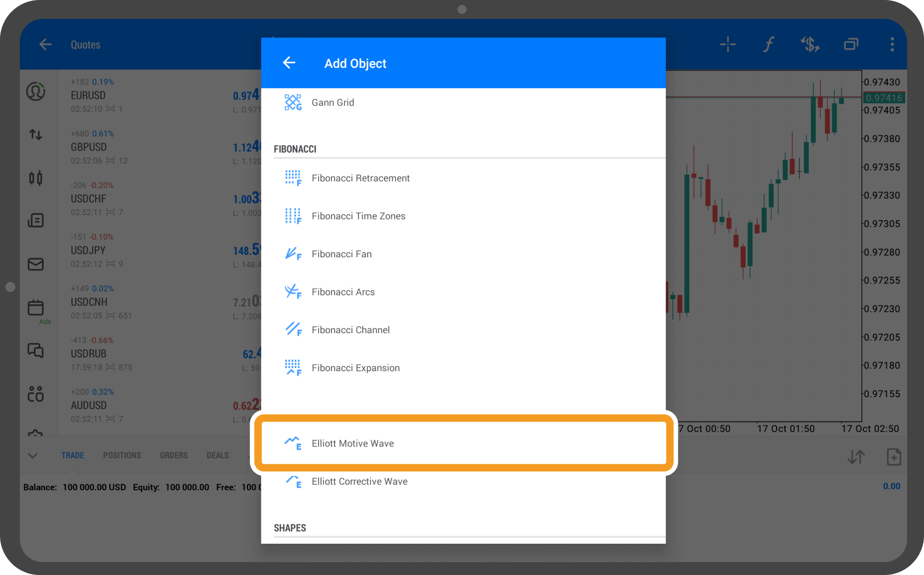Add an Elliott Motive Wave

point(352,443)
